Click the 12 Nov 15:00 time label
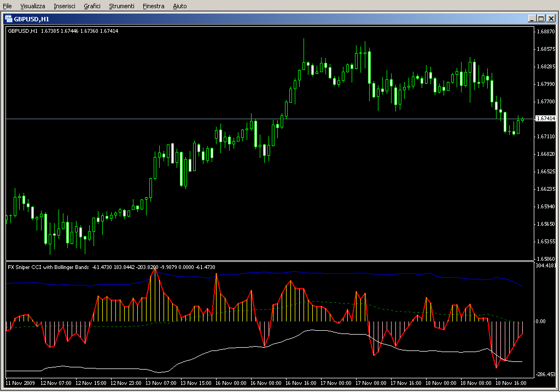Screen dimensions: 560x392 tap(91, 383)
